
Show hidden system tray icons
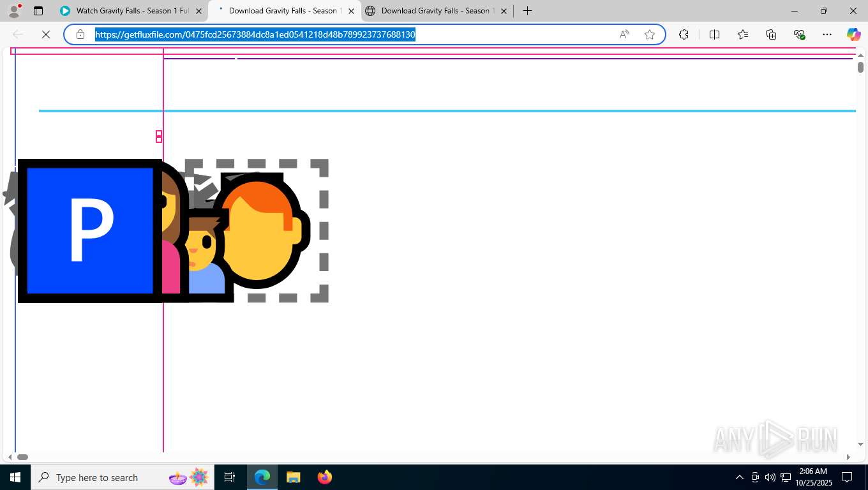click(x=740, y=477)
